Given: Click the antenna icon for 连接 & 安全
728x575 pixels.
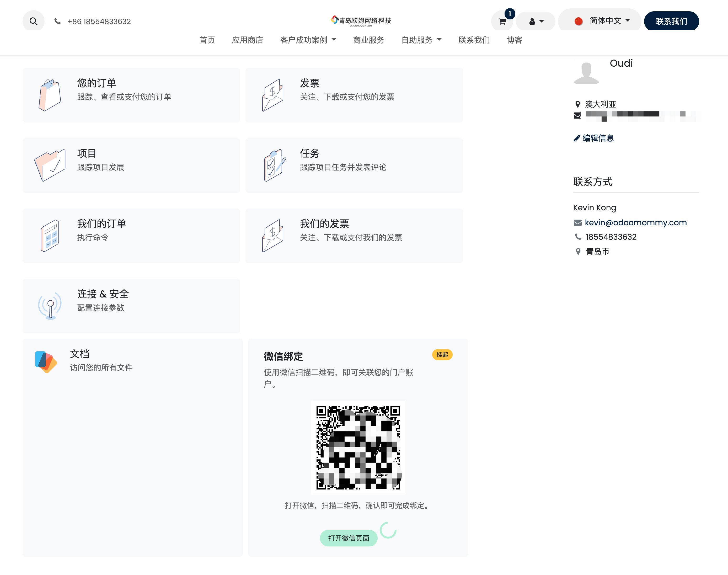Looking at the screenshot, I should pos(50,306).
